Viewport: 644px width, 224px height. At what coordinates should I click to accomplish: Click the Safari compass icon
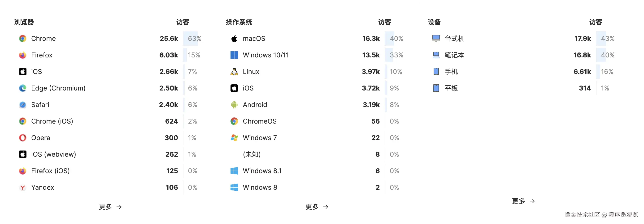22,104
